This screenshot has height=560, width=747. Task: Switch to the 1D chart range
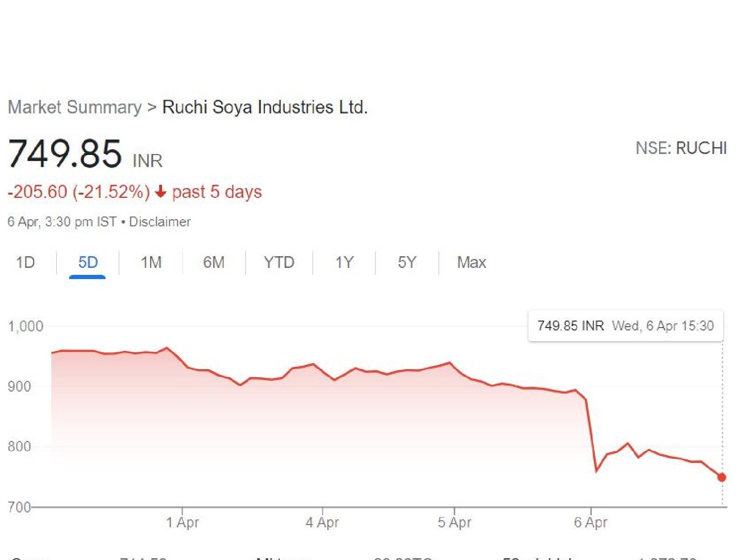click(x=26, y=263)
